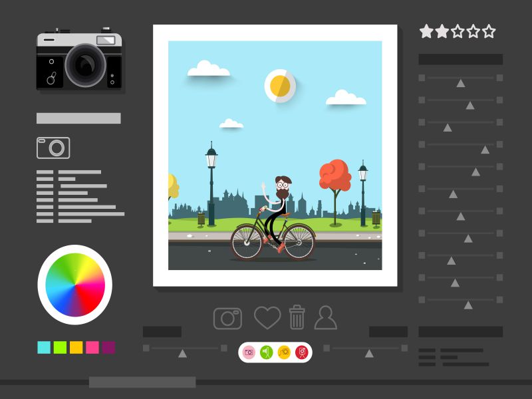Click the user profile silhouette icon
Viewport: 532px width, 399px height.
[326, 318]
